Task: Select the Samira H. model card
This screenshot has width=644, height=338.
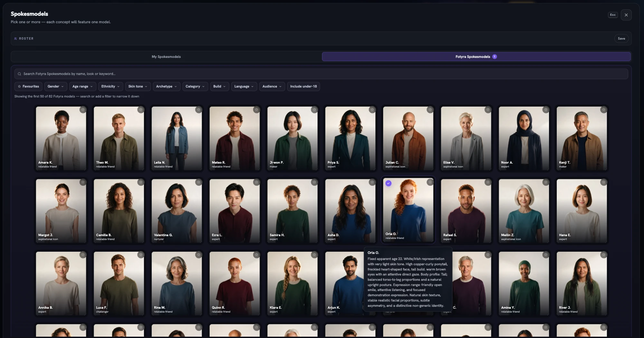Action: coord(292,211)
